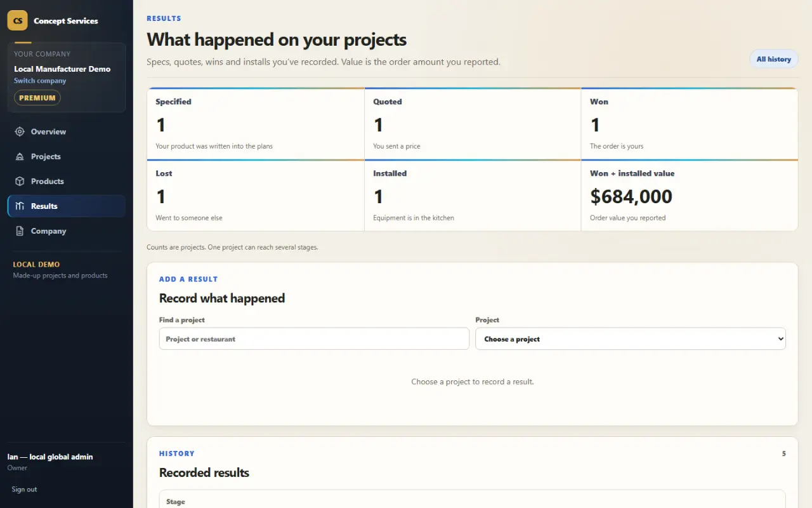Click the Products box icon
The width and height of the screenshot is (812, 508).
[x=20, y=181]
